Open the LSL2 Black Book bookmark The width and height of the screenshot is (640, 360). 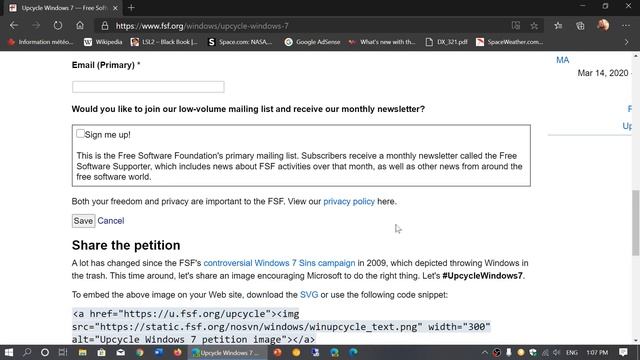[x=164, y=42]
